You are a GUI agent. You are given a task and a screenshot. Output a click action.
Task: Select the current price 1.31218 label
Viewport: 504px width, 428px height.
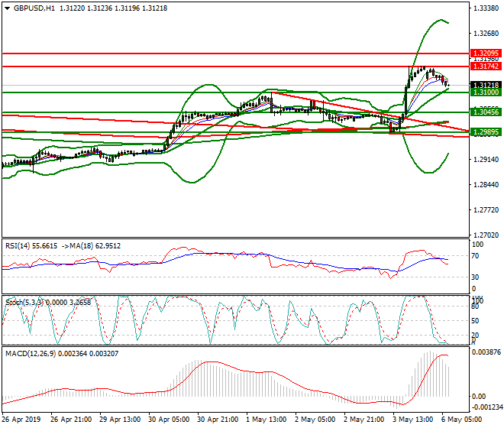click(486, 85)
